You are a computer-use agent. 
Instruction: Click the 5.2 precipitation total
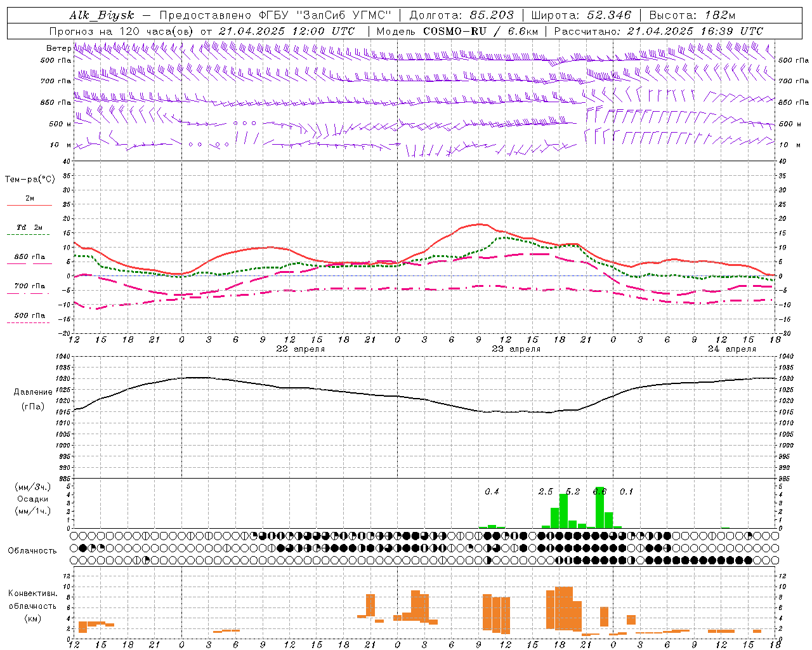pos(573,492)
